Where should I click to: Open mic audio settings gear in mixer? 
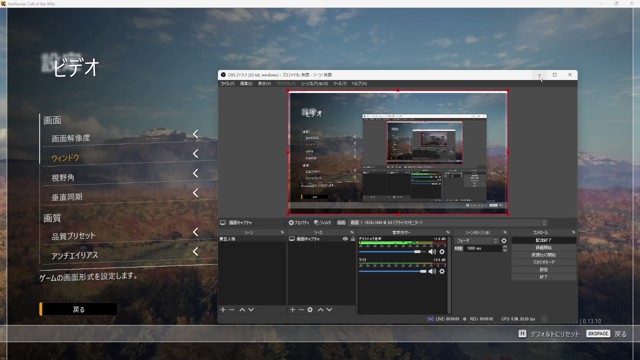tap(442, 271)
